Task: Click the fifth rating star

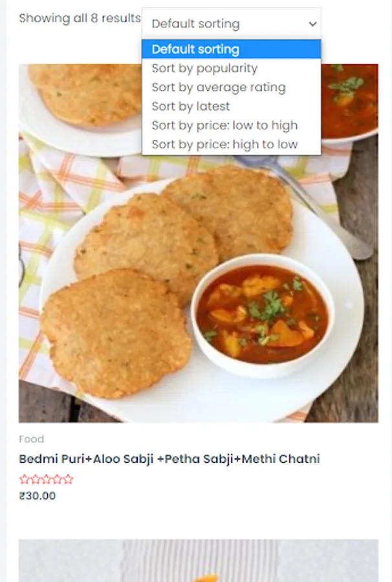Action: click(x=69, y=479)
